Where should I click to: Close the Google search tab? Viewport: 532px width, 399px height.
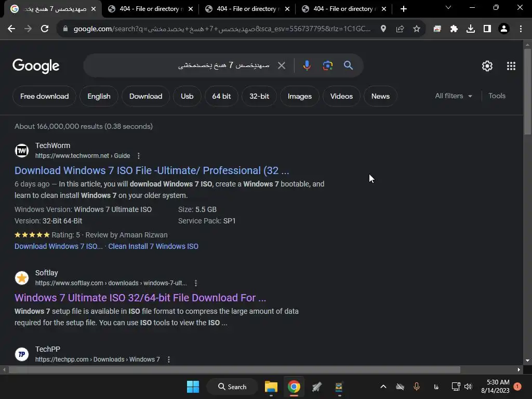point(94,9)
